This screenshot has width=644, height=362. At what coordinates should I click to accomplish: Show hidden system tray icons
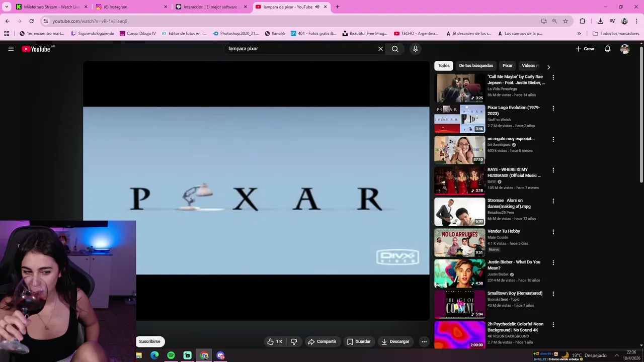tap(617, 355)
